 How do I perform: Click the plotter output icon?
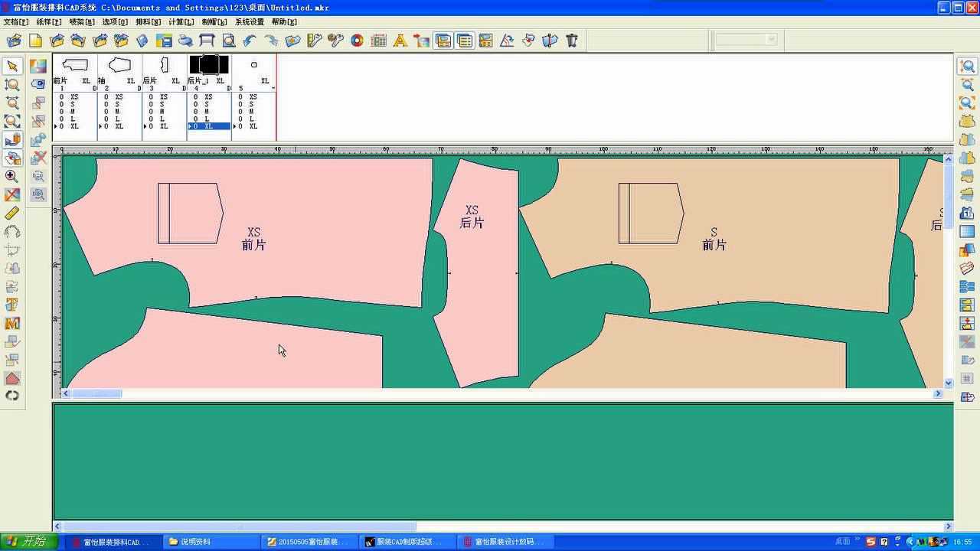[207, 41]
